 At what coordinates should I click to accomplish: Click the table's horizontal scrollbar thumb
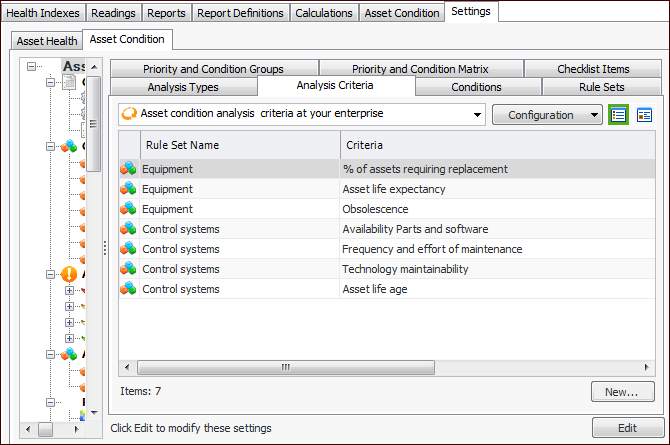click(x=285, y=367)
